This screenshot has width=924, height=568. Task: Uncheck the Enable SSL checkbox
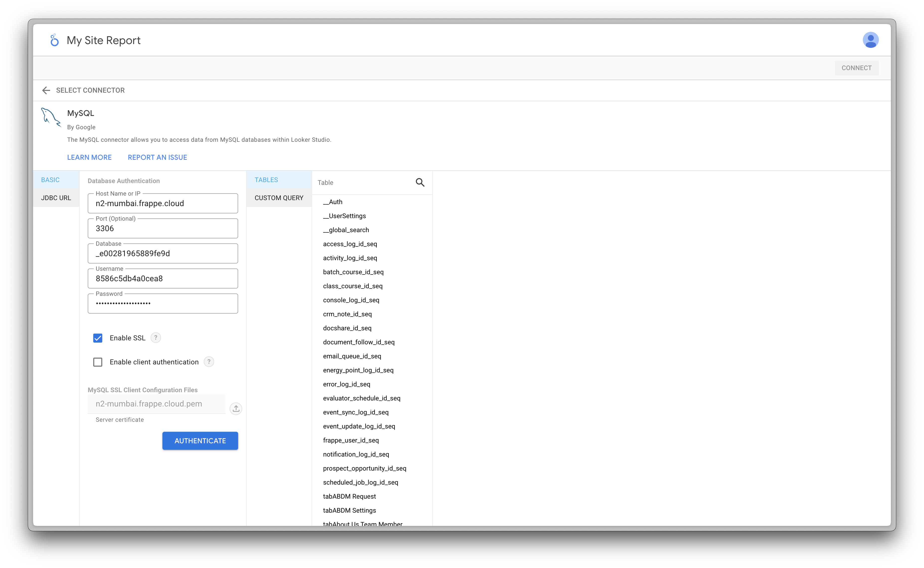tap(98, 338)
